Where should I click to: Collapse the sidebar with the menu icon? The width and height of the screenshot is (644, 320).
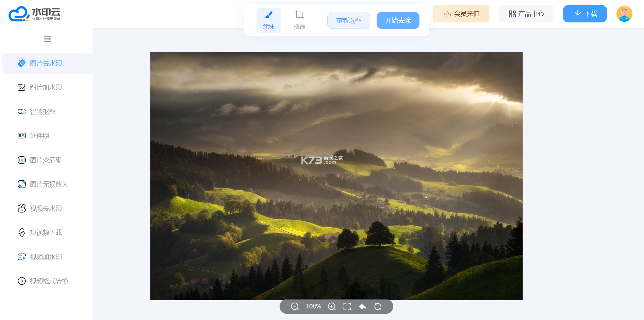[47, 39]
